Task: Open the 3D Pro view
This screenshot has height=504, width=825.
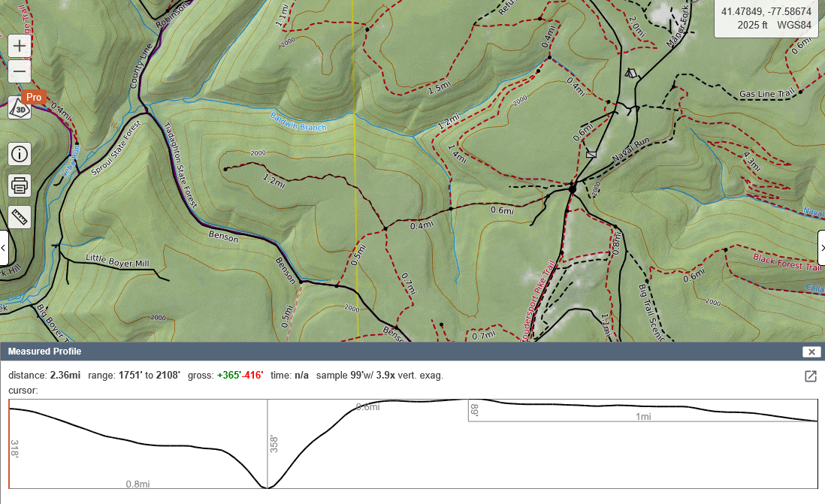Action: coord(20,107)
